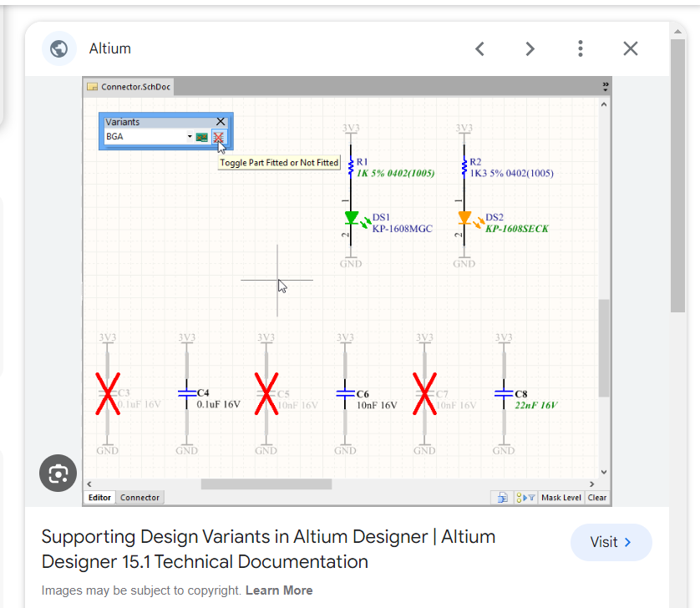Click the Clear button in status bar

(597, 497)
